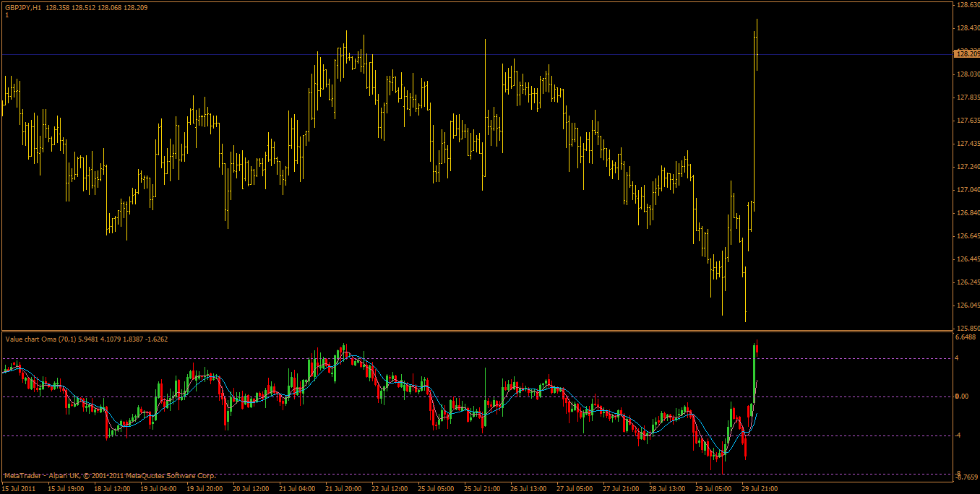Click the indicator scale value -4
This screenshot has height=494, width=980.
pyautogui.click(x=958, y=435)
